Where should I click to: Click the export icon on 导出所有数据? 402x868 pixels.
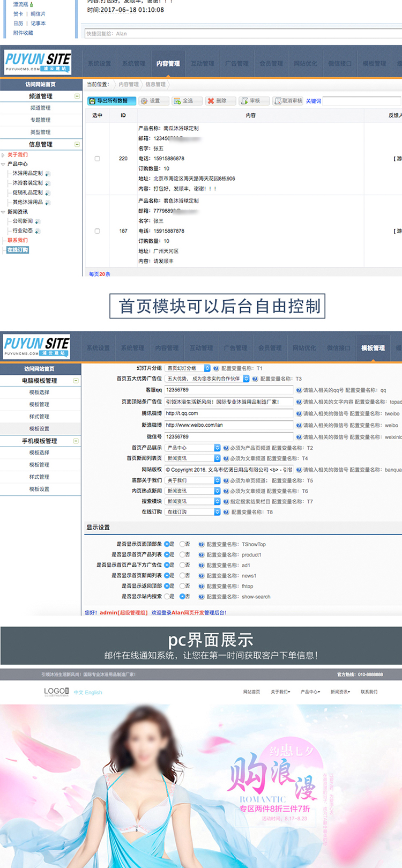[x=92, y=101]
